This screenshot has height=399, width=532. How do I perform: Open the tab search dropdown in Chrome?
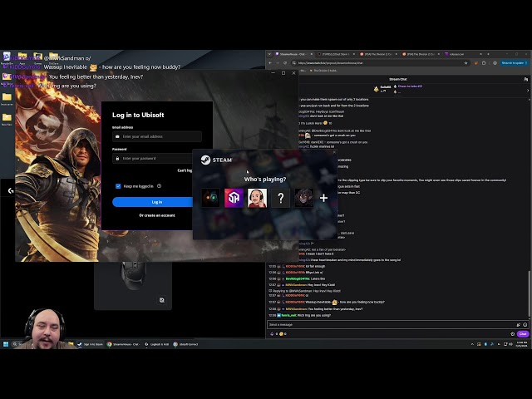pyautogui.click(x=269, y=54)
